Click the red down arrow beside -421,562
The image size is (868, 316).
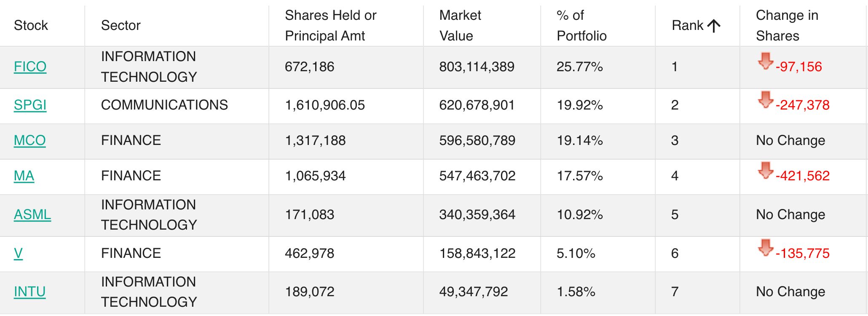coord(766,171)
